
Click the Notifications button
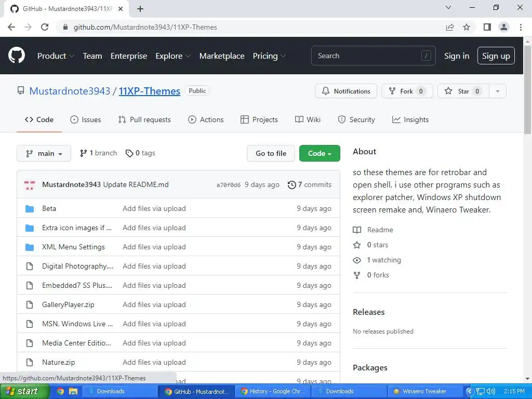pyautogui.click(x=346, y=91)
